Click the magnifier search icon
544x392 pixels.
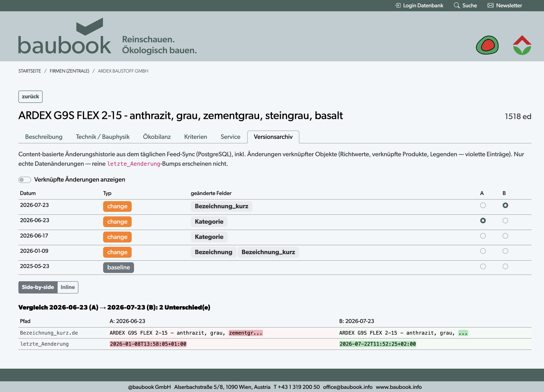point(457,5)
